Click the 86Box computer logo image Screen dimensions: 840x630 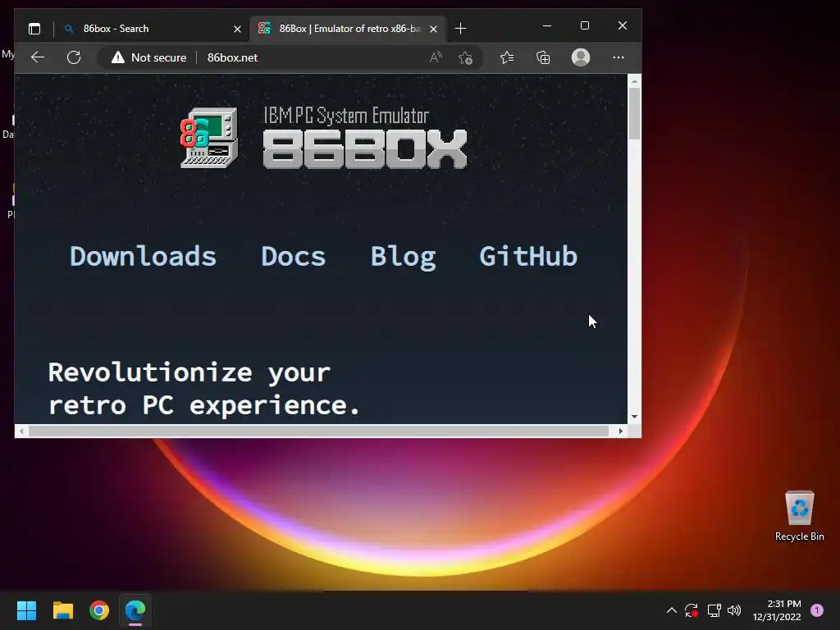(x=209, y=138)
